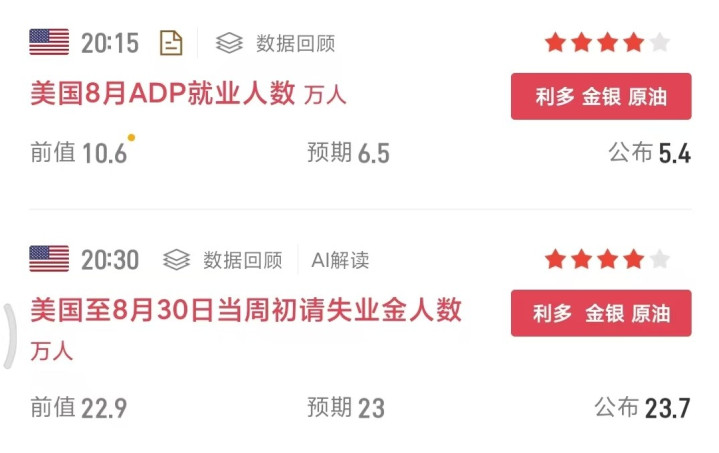Viewport: 719px width, 453px height.
Task: Click the 预期 6.5 forecast value
Action: click(348, 153)
